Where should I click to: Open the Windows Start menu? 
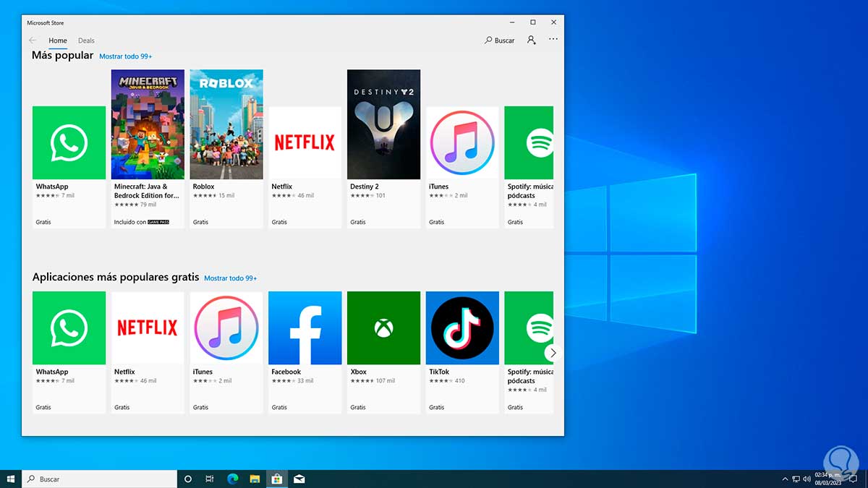pos(11,479)
